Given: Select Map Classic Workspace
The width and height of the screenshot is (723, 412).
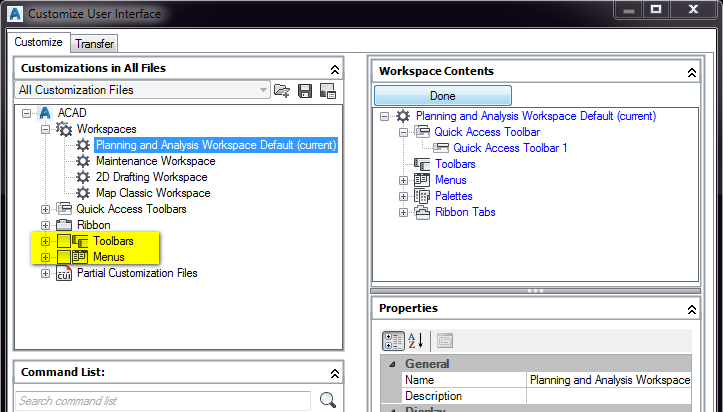Looking at the screenshot, I should (x=153, y=193).
